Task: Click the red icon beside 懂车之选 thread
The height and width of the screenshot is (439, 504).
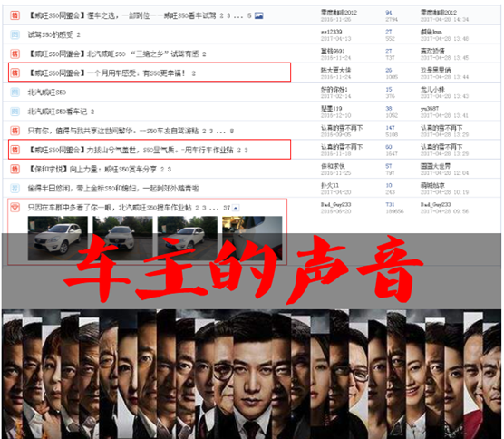Action: coord(15,15)
